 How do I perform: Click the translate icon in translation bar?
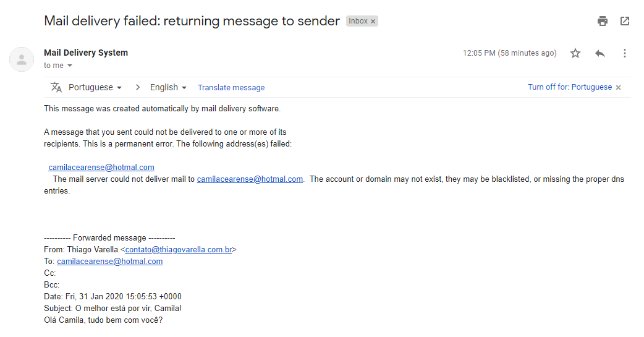[x=56, y=87]
